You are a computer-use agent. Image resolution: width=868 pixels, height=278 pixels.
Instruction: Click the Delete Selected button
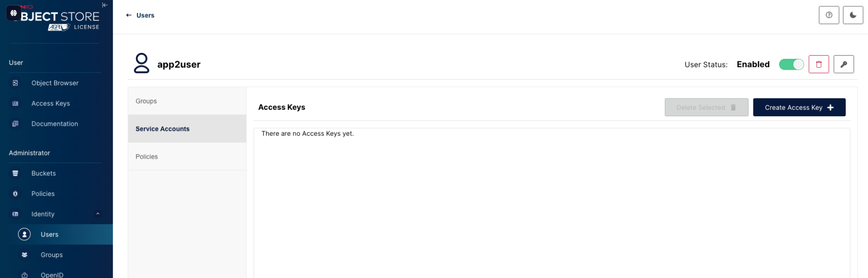click(706, 108)
